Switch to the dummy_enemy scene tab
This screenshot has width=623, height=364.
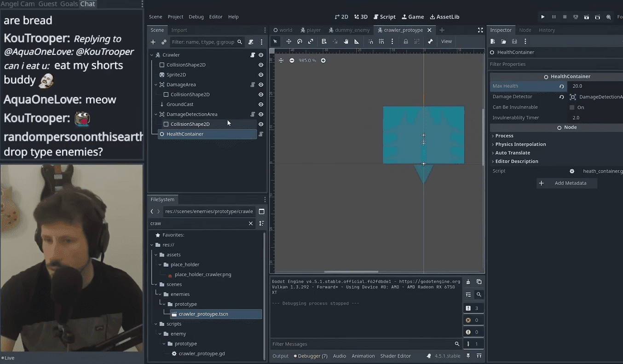(348, 30)
